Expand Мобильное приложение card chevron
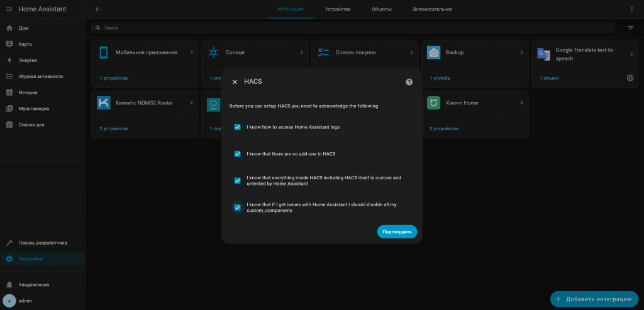Viewport: 644px width, 310px height. (x=191, y=53)
